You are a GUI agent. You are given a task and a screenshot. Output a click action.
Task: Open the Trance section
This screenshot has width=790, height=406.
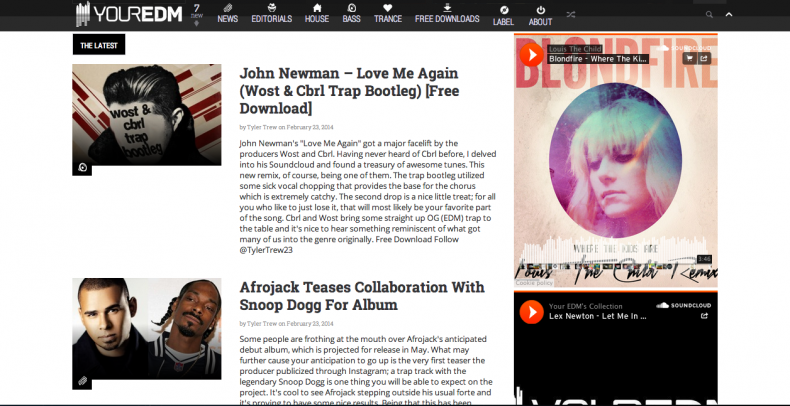point(387,14)
